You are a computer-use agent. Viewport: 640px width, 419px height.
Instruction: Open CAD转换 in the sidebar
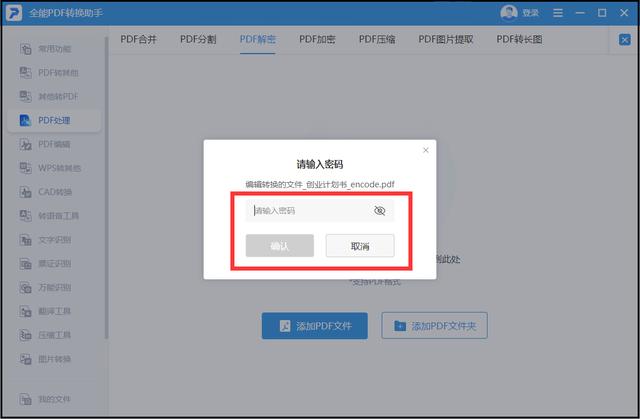[54, 192]
